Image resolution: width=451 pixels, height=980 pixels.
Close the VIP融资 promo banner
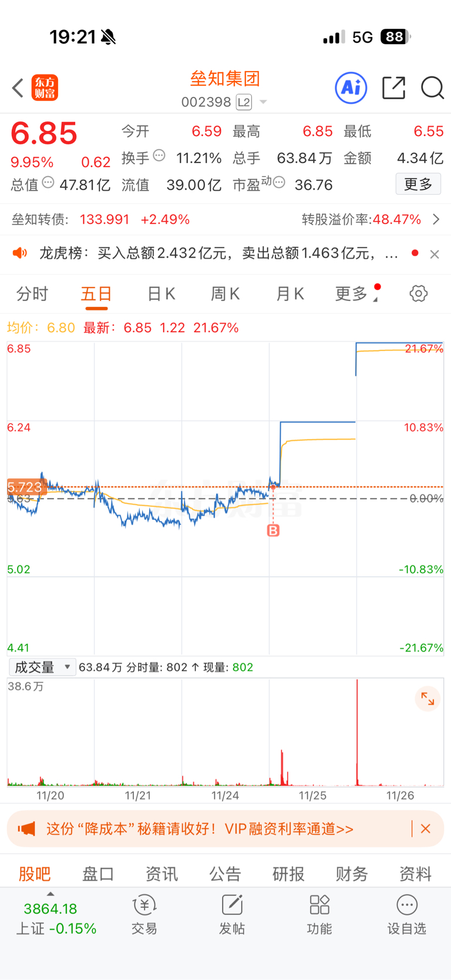pos(426,829)
